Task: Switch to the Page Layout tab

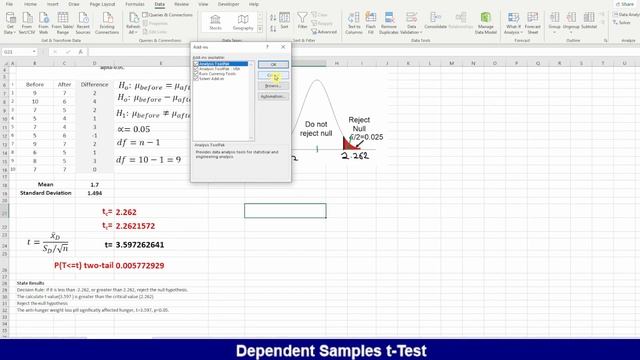Action: [x=102, y=4]
